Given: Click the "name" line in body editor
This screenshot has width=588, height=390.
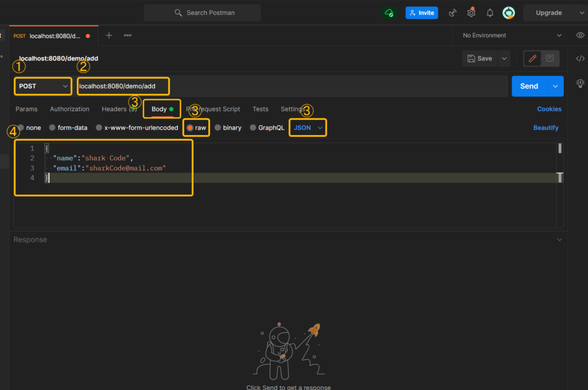Looking at the screenshot, I should (93, 159).
